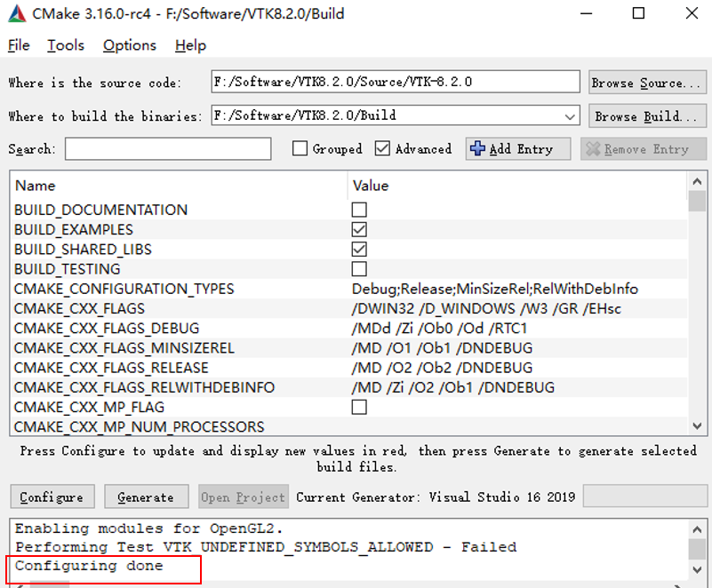
Task: Check the BUILD_TESTING option
Action: click(x=359, y=269)
